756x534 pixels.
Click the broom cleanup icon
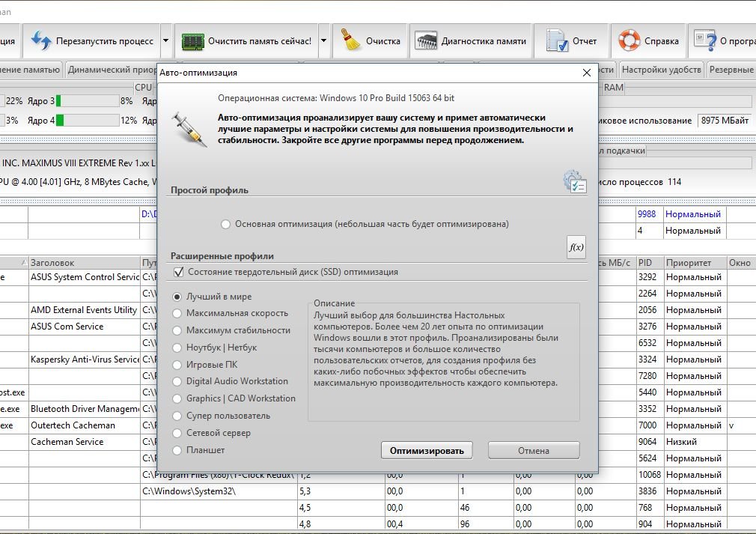point(350,40)
